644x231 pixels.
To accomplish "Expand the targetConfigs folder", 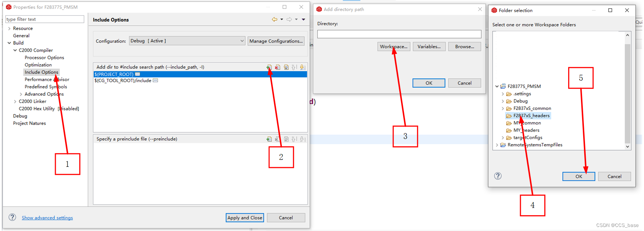I will click(x=503, y=138).
